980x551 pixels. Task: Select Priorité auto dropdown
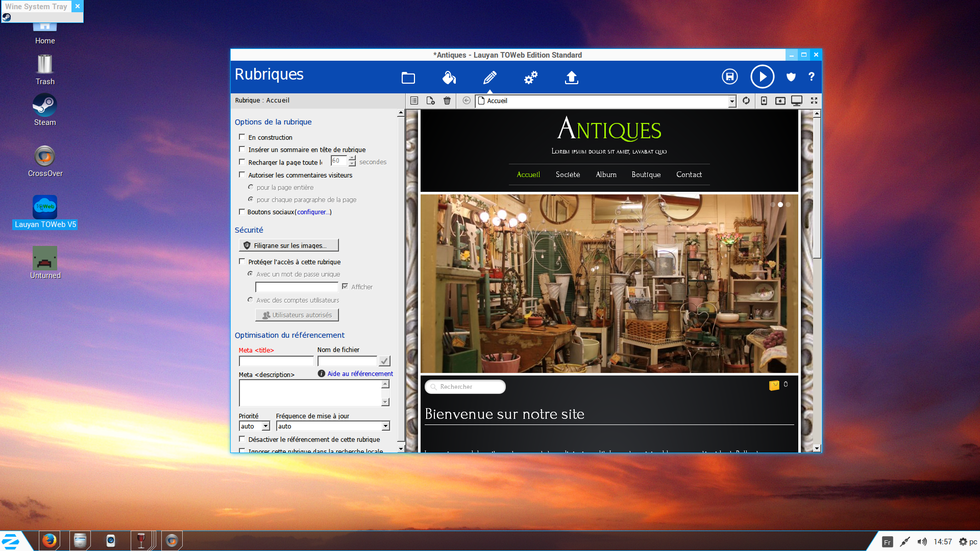point(254,426)
